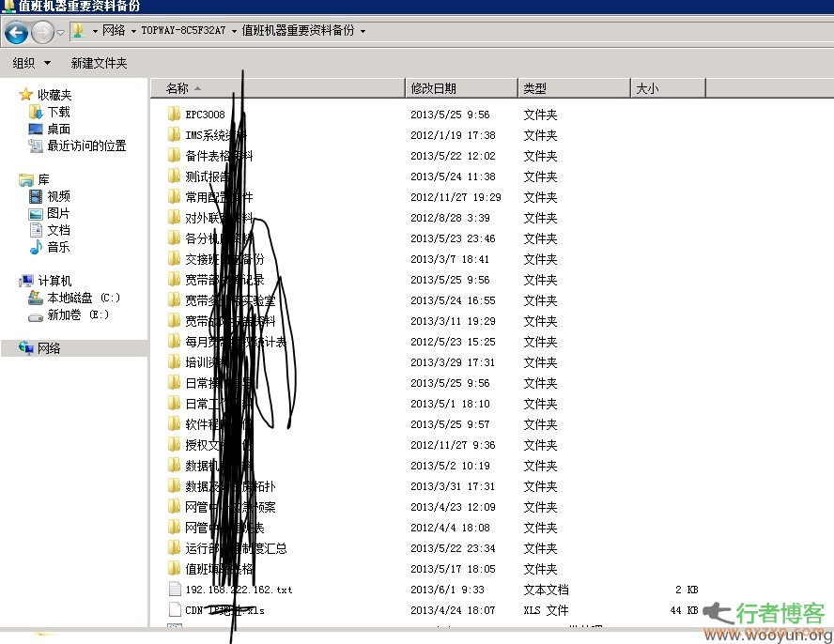The height and width of the screenshot is (644, 834).
Task: Select folder icon dated 2013/5/23 23:46
Action: point(174,238)
